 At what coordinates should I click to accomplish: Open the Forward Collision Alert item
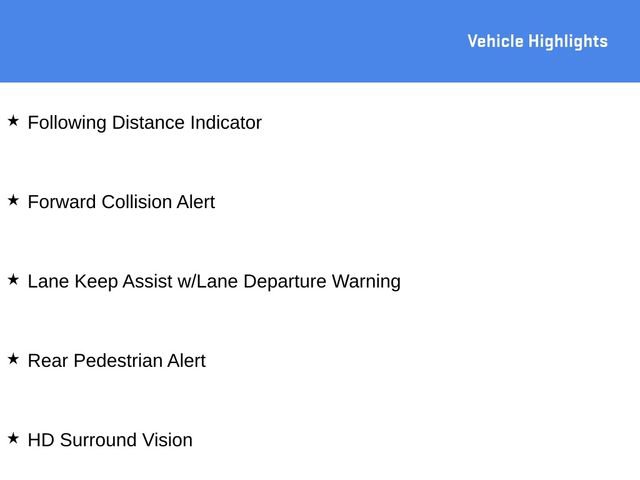[121, 202]
